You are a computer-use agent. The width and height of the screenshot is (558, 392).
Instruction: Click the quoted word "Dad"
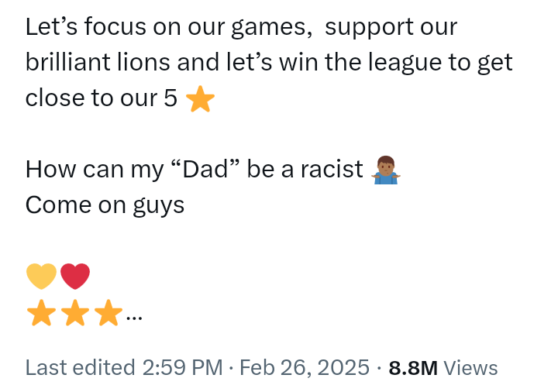(205, 169)
